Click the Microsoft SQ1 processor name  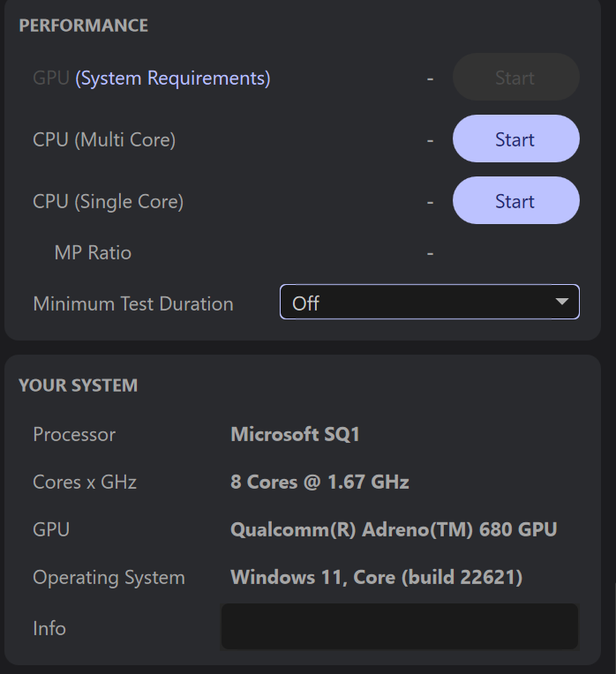(x=295, y=434)
